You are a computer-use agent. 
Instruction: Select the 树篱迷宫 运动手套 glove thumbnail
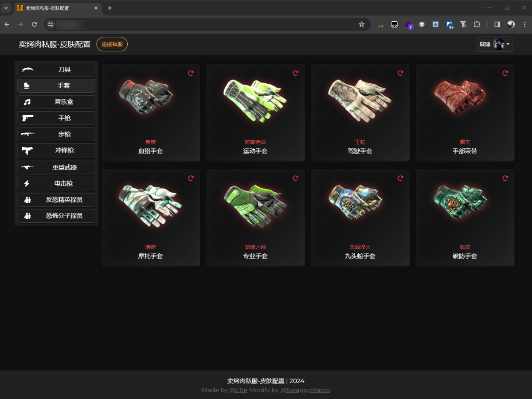255,100
